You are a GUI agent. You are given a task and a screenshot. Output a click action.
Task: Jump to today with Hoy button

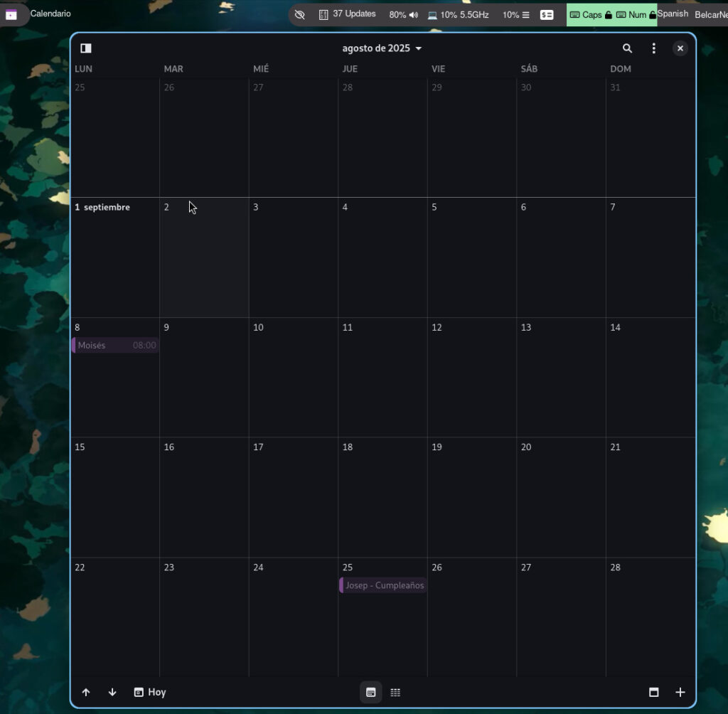(150, 692)
